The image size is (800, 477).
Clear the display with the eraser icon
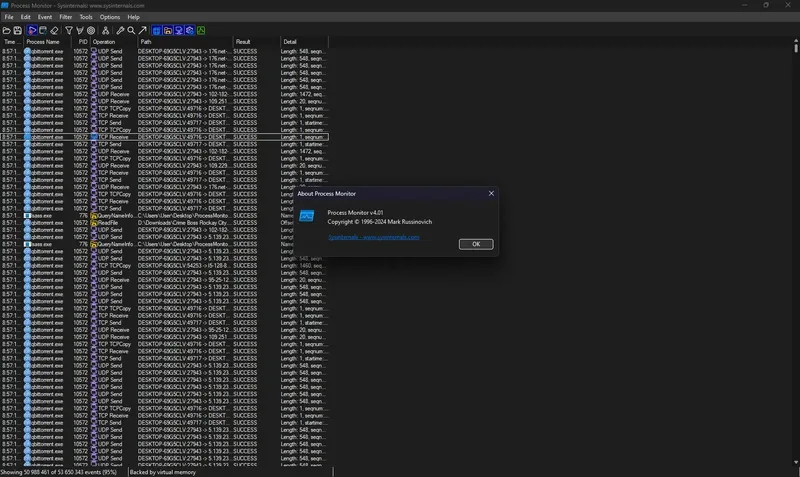[x=54, y=31]
